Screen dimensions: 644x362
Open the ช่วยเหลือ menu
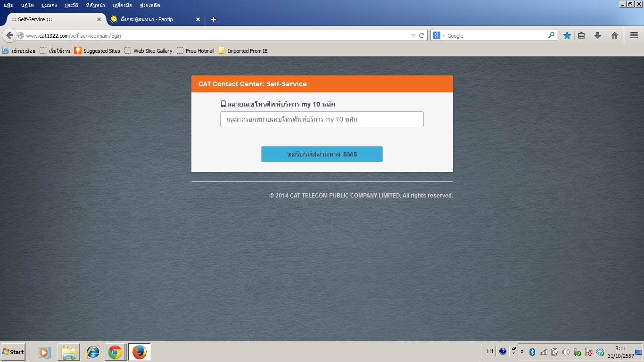pos(150,5)
